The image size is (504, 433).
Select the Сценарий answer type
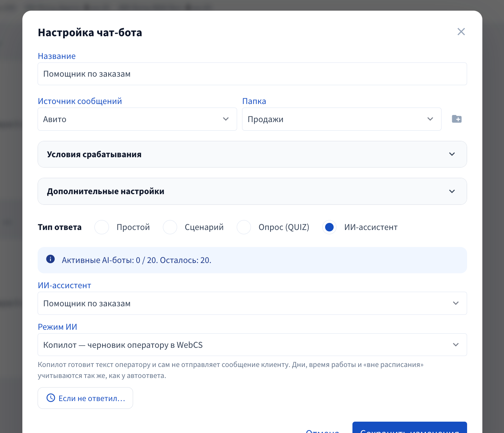(x=170, y=227)
